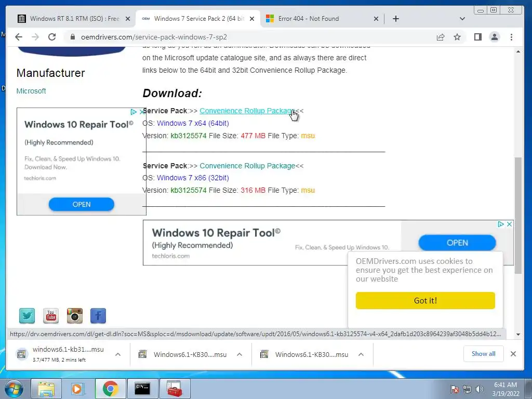Open the Twitter social icon
Image resolution: width=532 pixels, height=399 pixels.
(27, 315)
